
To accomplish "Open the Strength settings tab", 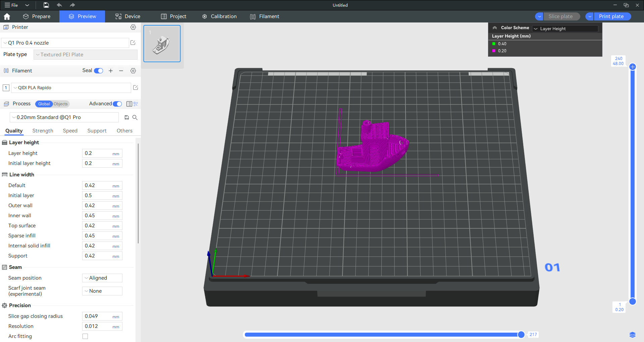I will (43, 131).
